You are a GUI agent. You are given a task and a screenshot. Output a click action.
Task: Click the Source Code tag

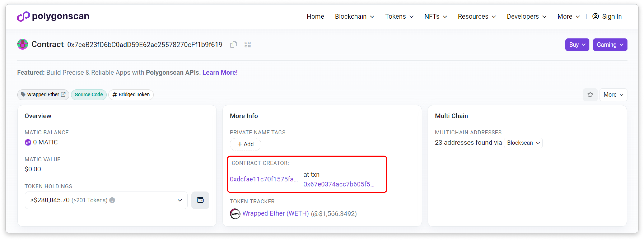tap(89, 95)
